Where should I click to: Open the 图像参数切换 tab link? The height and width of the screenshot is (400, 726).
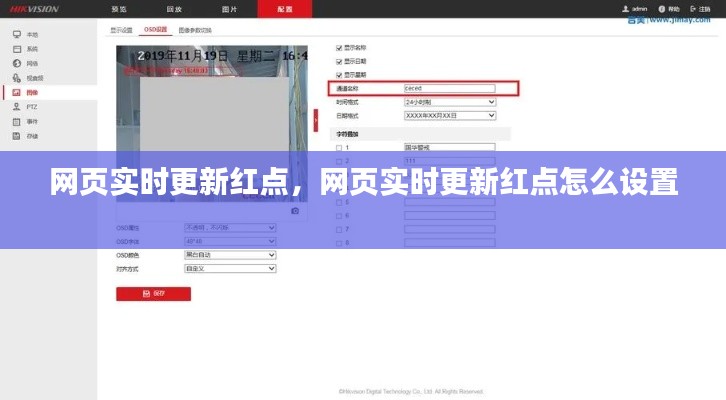pyautogui.click(x=196, y=30)
